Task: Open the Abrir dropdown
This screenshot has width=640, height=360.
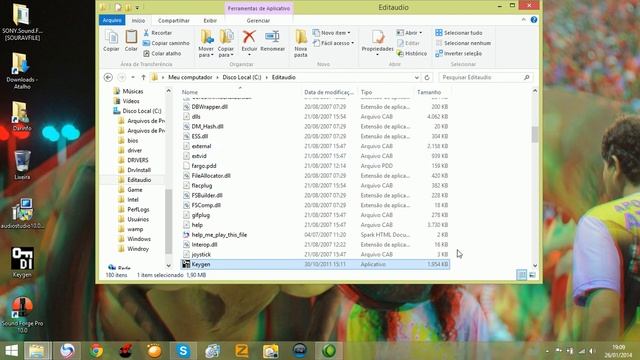Action: coord(409,33)
